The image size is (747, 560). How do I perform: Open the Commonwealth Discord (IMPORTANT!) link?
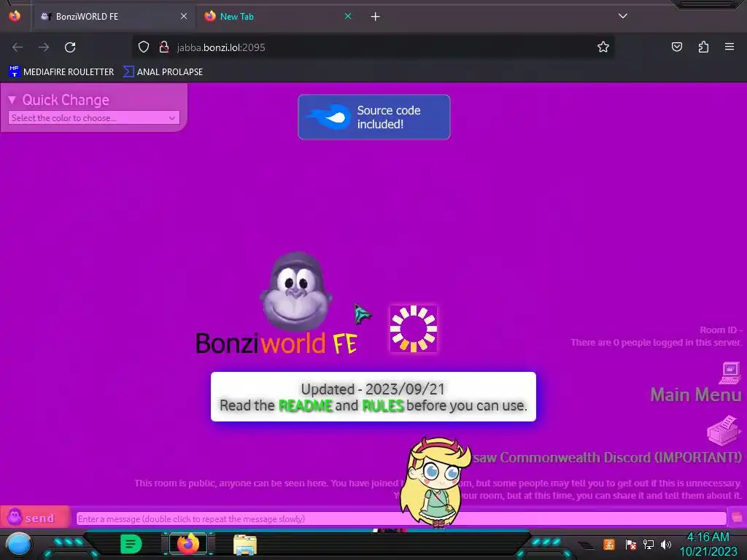point(608,458)
